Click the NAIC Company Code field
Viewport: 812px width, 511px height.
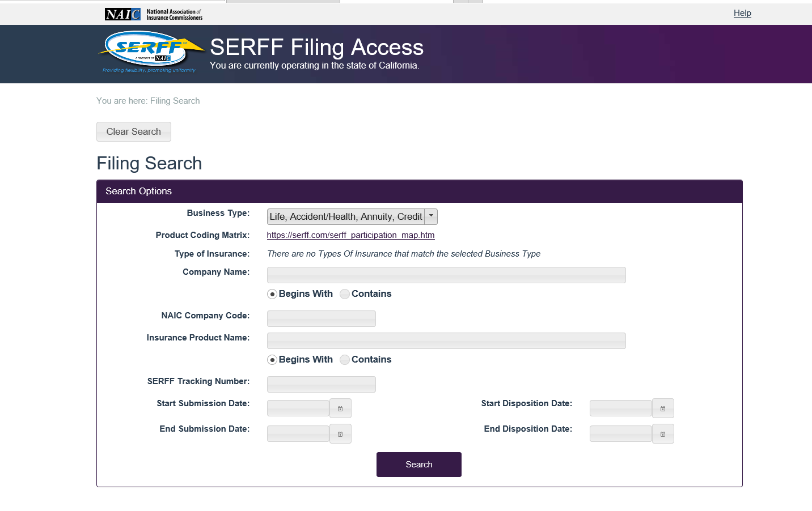(x=322, y=319)
